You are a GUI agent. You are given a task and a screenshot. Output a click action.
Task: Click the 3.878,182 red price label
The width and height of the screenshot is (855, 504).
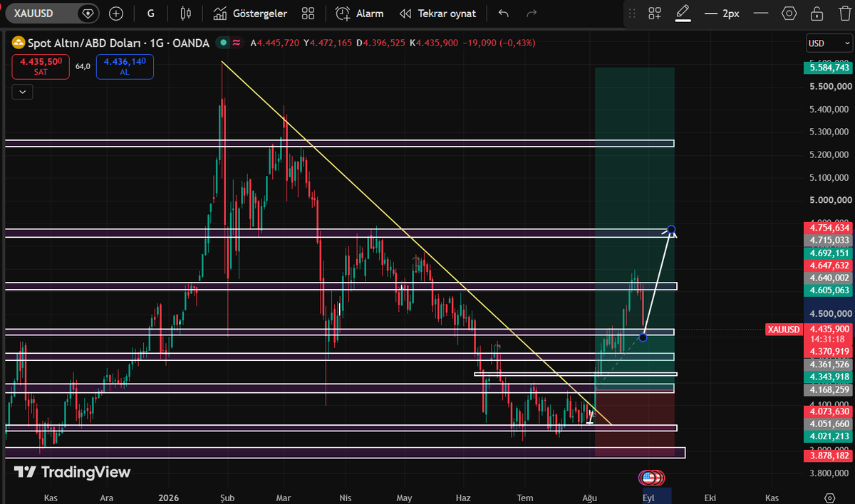point(829,456)
